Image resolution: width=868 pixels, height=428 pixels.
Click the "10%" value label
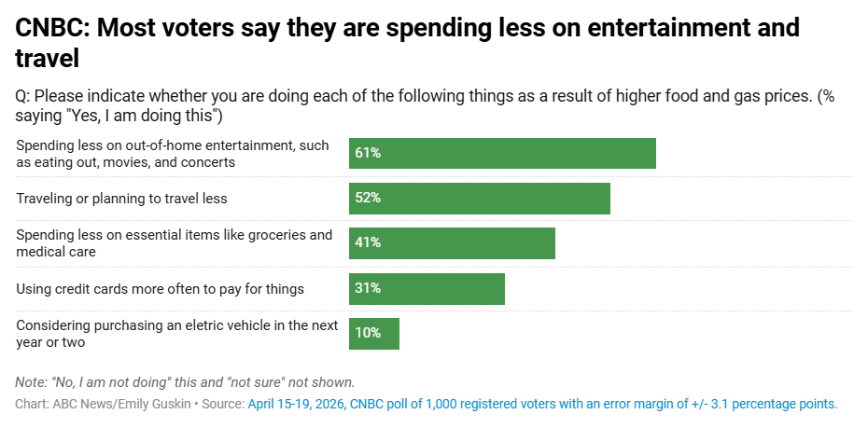coord(368,334)
